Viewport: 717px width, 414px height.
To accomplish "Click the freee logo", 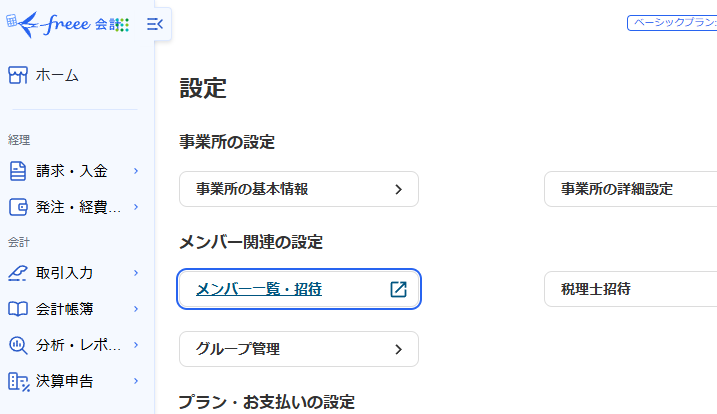I will [62, 22].
